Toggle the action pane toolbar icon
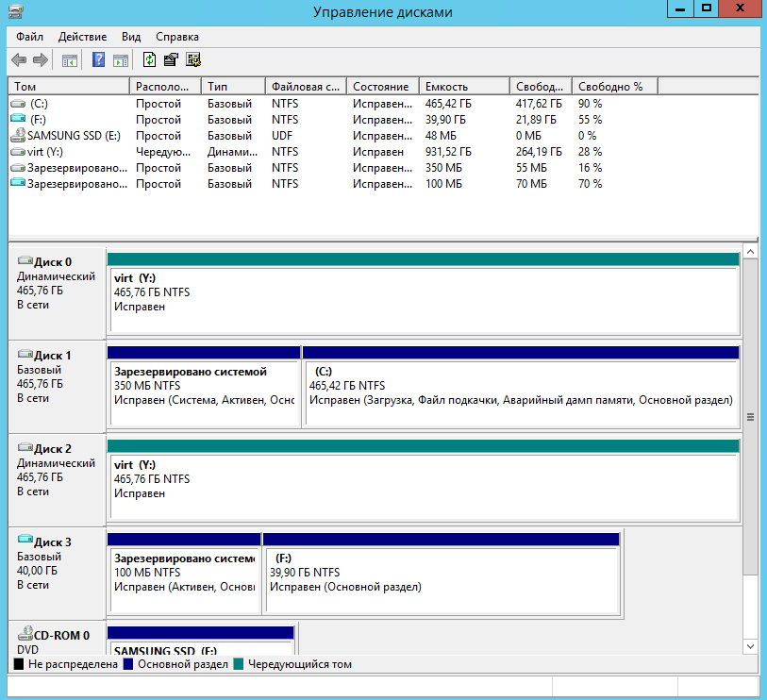This screenshot has width=767, height=700. point(121,60)
